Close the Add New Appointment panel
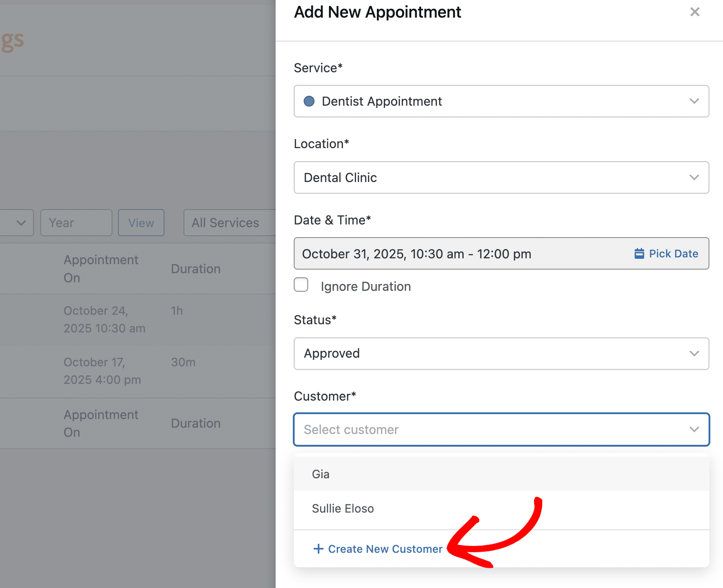This screenshot has height=588, width=723. tap(695, 12)
